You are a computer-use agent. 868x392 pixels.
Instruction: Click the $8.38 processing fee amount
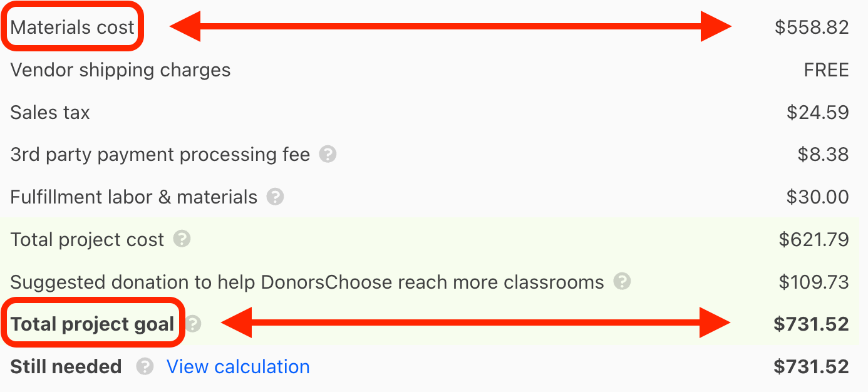tap(823, 155)
